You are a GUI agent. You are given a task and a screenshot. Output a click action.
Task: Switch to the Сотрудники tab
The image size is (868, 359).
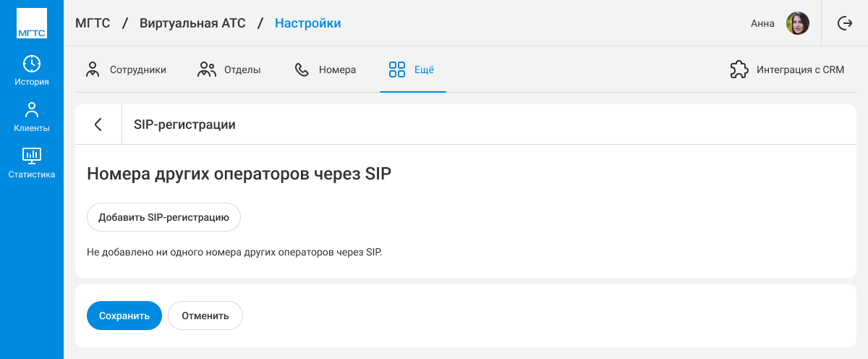pos(126,70)
